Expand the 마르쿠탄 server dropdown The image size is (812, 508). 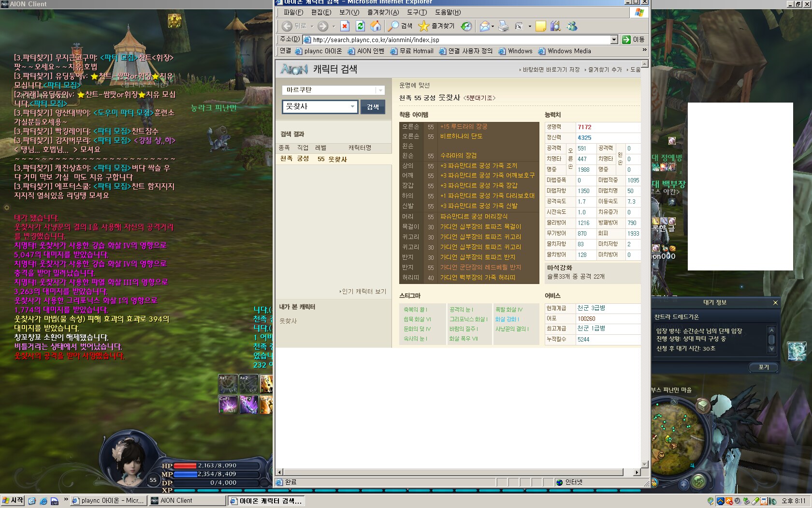point(380,90)
